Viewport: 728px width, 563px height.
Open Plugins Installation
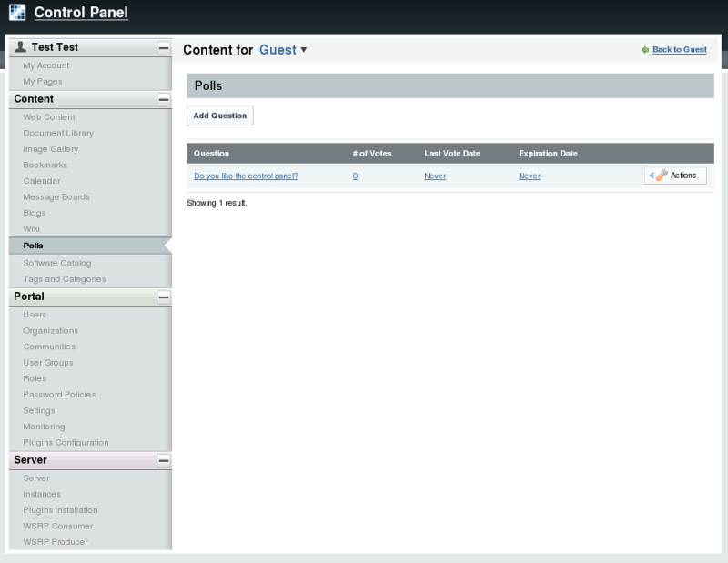point(60,510)
